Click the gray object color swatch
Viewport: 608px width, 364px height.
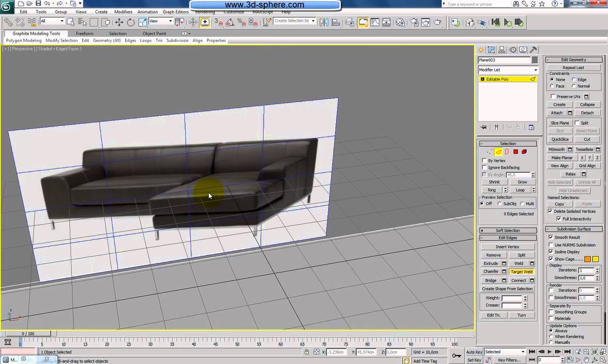535,59
